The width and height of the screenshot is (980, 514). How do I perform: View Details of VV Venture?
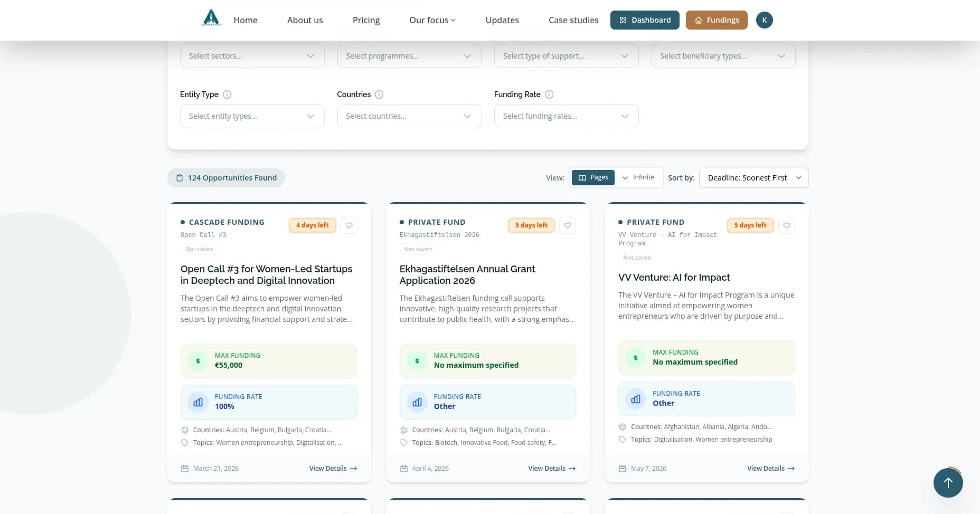click(x=771, y=469)
